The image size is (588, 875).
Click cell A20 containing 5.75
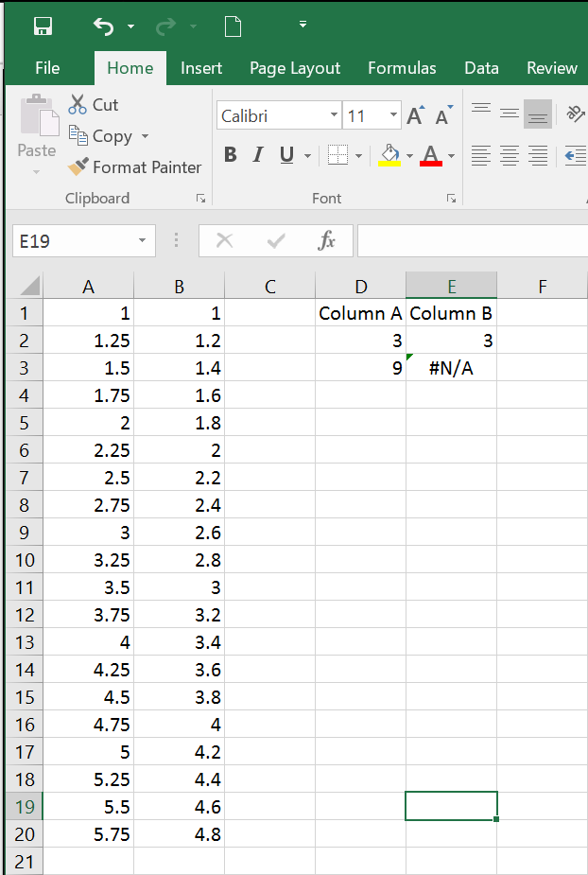88,834
